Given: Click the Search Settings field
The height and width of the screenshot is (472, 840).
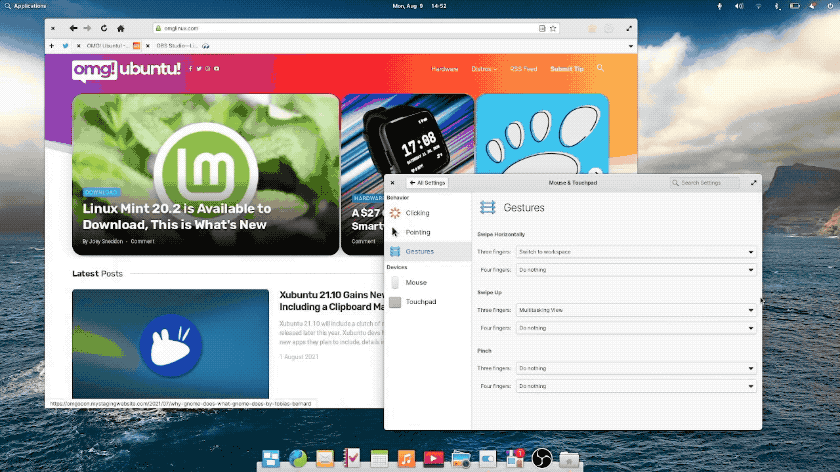Looking at the screenshot, I should 704,183.
